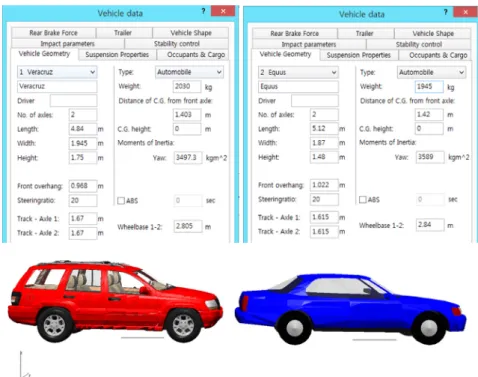478x377 pixels.
Task: Click the Veracruz vehicle name field
Action: pyautogui.click(x=57, y=86)
